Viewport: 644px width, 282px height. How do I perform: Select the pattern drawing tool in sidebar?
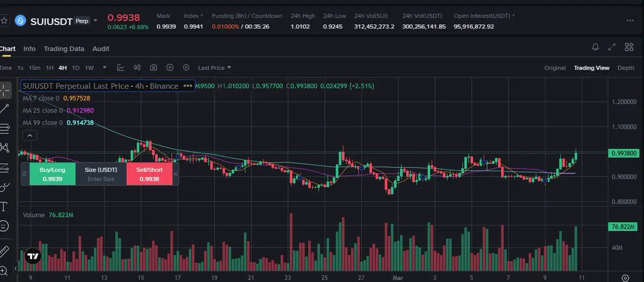point(5,147)
